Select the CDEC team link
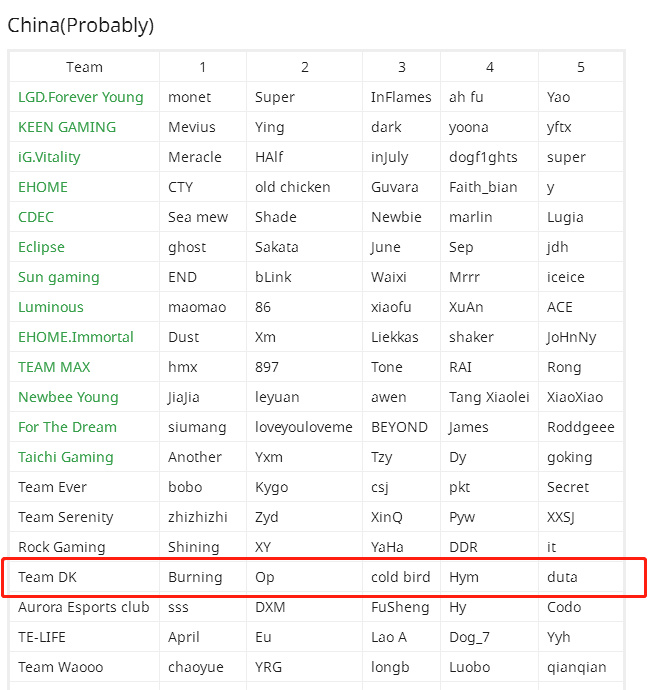This screenshot has width=648, height=690. pyautogui.click(x=36, y=217)
